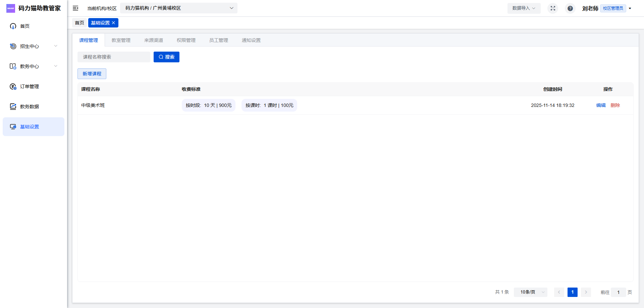This screenshot has height=308, width=644.
Task: Change the 10条/页 page size dropdown
Action: (530, 292)
